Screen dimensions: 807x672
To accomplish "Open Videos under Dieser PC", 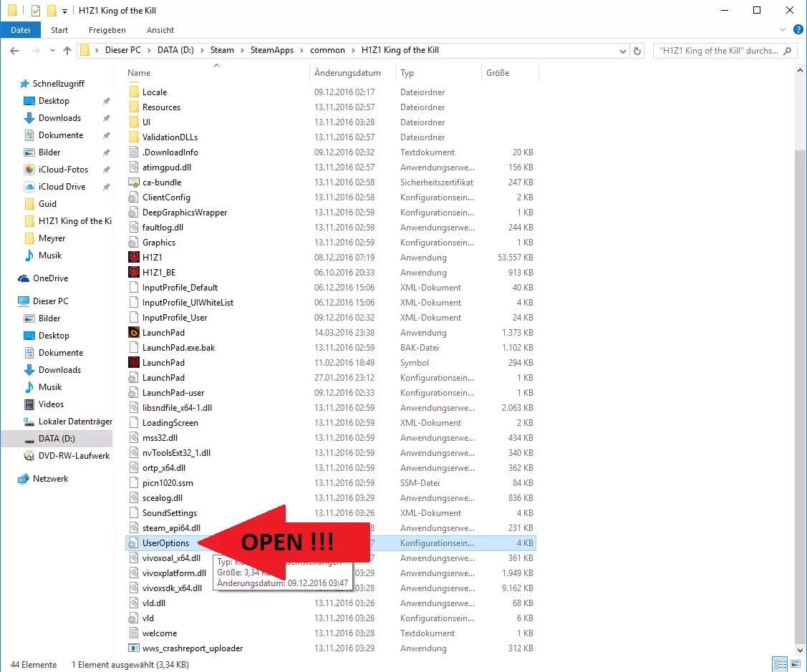I will click(x=51, y=404).
